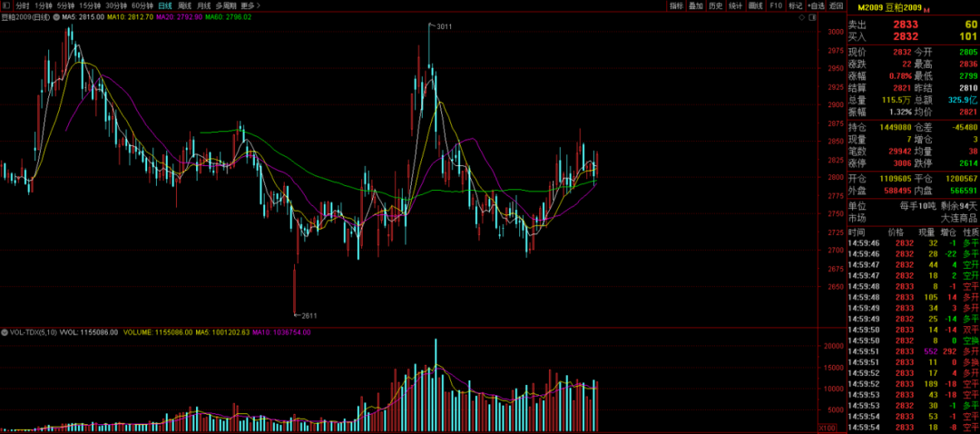Toggle the right panel icon near diamond
Image resolution: width=980 pixels, height=434 pixels.
pos(812,17)
